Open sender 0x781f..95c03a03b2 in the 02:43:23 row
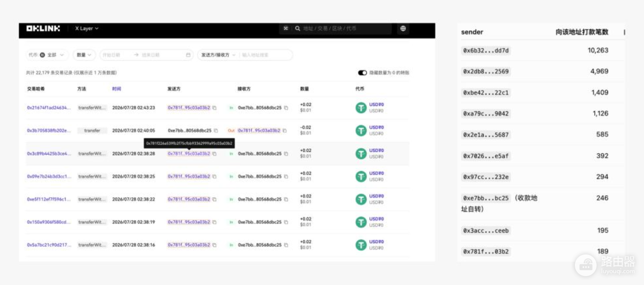Screen dimensions: 644x285 click(x=189, y=107)
